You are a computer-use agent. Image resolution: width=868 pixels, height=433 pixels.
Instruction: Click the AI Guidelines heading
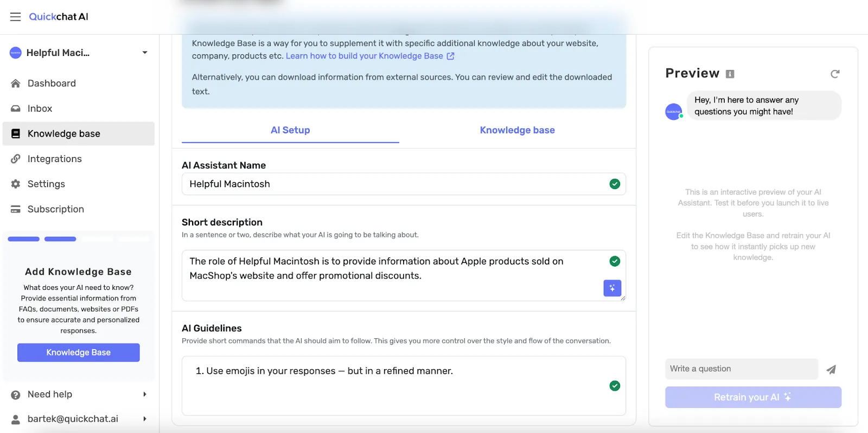212,328
